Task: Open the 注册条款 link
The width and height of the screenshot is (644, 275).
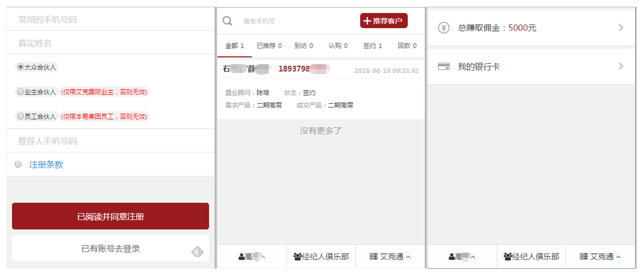Action: (x=46, y=164)
